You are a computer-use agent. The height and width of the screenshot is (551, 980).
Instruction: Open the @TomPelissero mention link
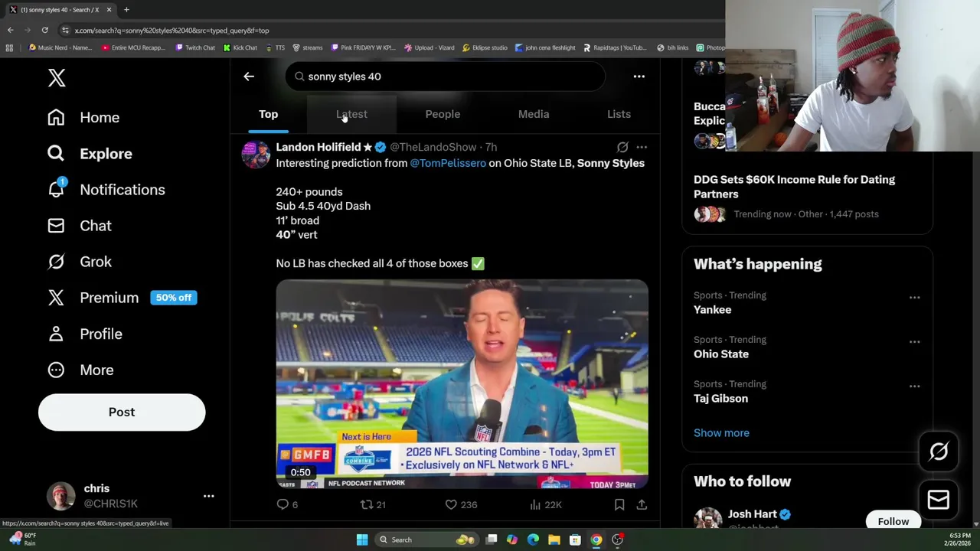pos(448,163)
